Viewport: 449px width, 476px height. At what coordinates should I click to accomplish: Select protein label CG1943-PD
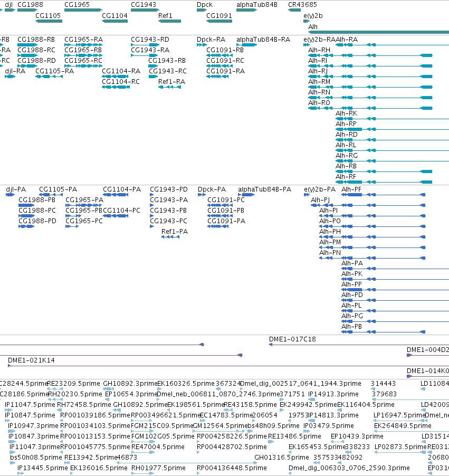[x=169, y=189]
